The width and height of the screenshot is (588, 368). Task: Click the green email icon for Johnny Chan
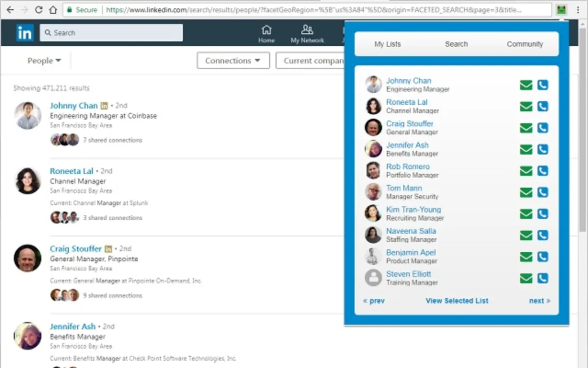[x=526, y=85]
